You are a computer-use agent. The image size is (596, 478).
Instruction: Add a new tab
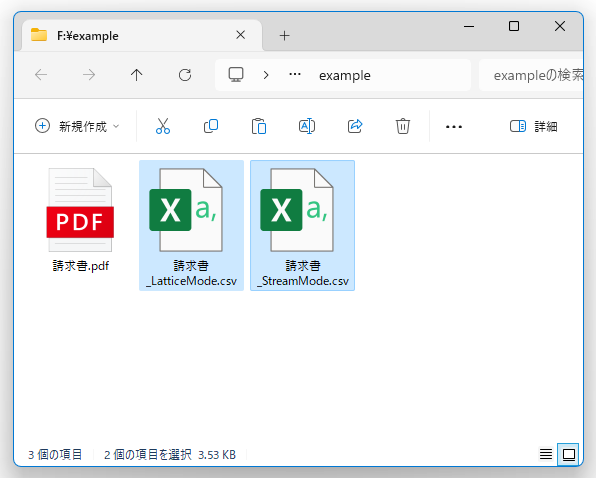tap(284, 36)
